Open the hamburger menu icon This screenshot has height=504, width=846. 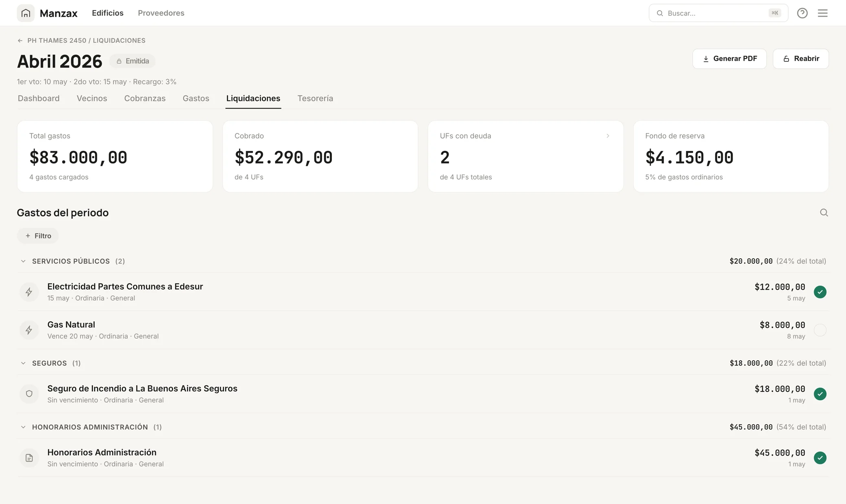(822, 13)
